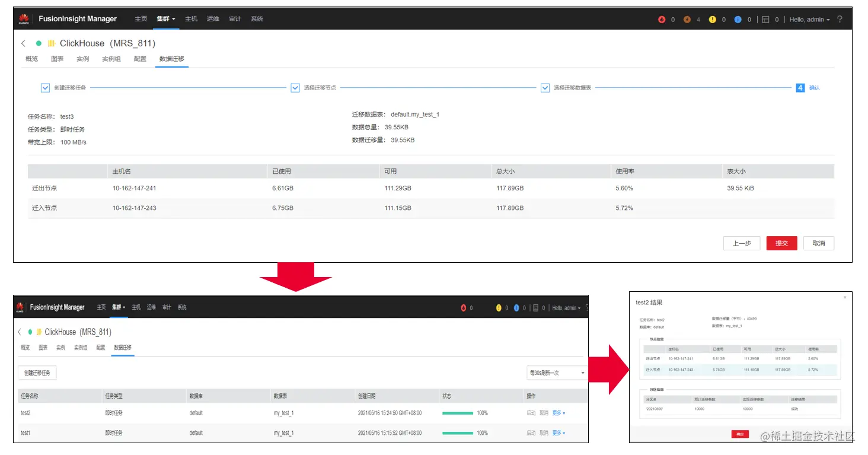Click the yellow ClickHouse icon in the task list window
The image size is (868, 455).
click(39, 332)
